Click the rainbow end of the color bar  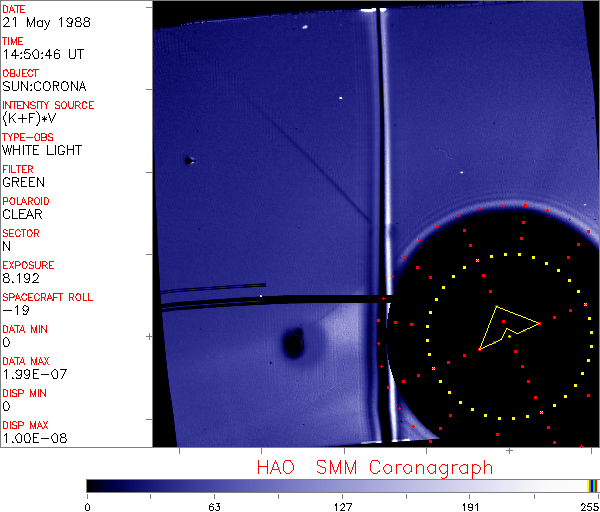(x=594, y=485)
